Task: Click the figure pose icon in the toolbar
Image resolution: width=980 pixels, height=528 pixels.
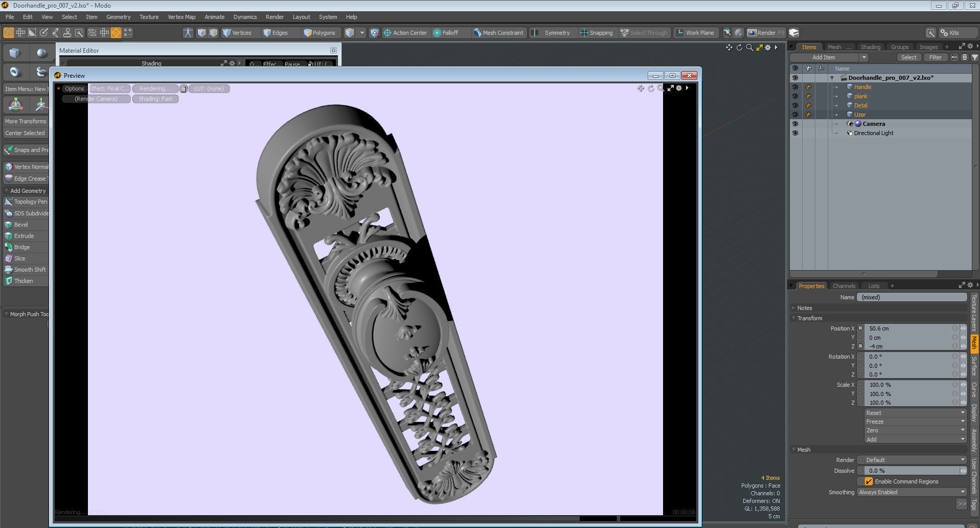Action: click(x=188, y=33)
